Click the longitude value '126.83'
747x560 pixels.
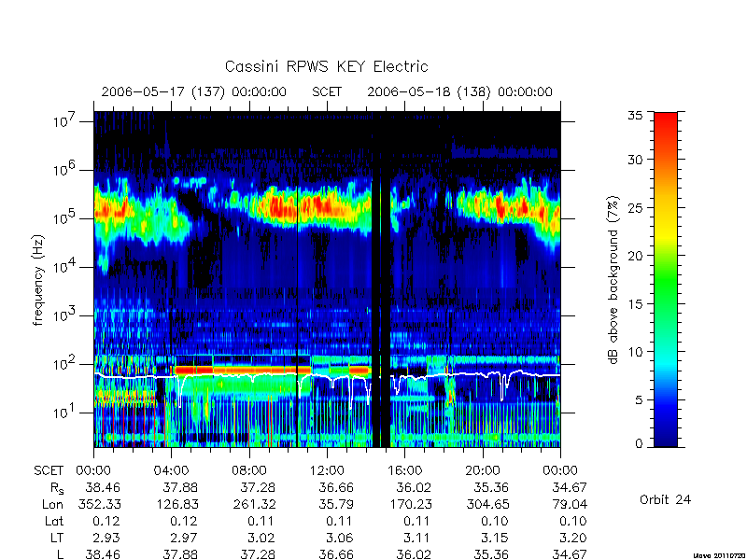click(176, 504)
